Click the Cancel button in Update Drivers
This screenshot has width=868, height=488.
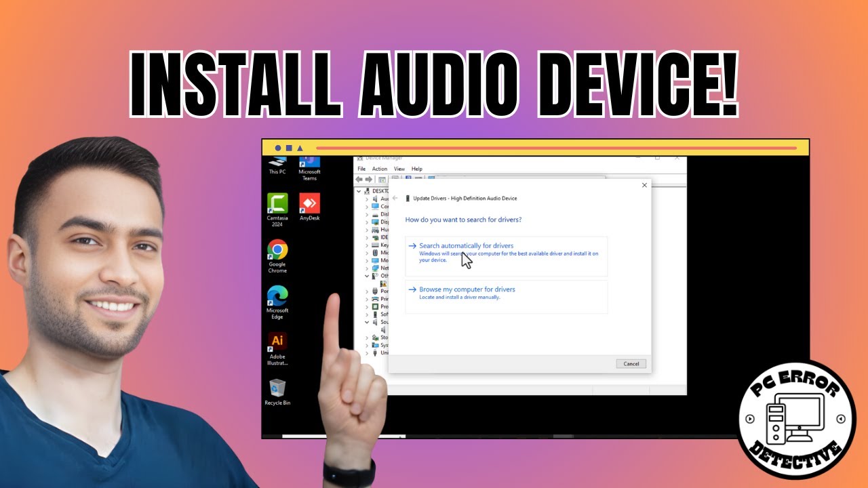[x=631, y=364]
